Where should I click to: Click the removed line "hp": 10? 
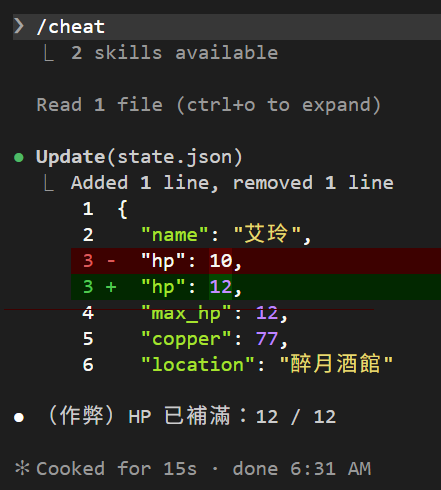pyautogui.click(x=256, y=261)
